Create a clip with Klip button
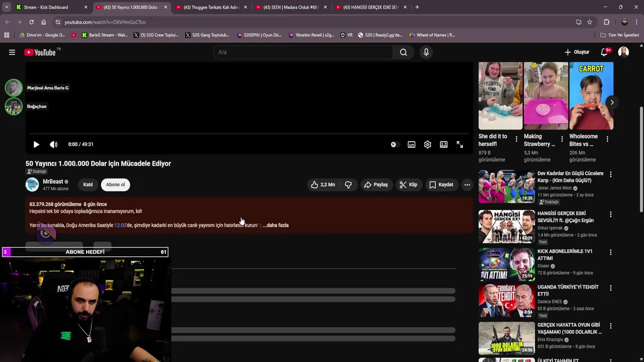Image resolution: width=644 pixels, height=362 pixels. pos(408,185)
